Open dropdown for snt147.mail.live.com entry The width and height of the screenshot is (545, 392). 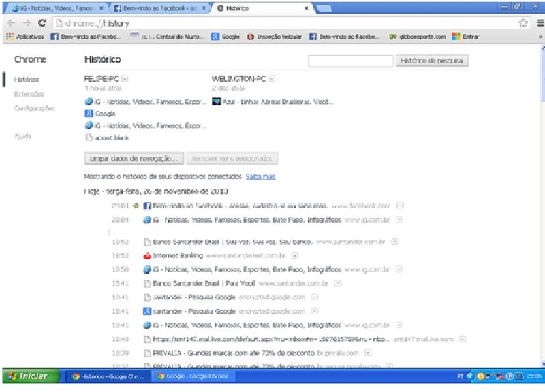[x=463, y=339]
